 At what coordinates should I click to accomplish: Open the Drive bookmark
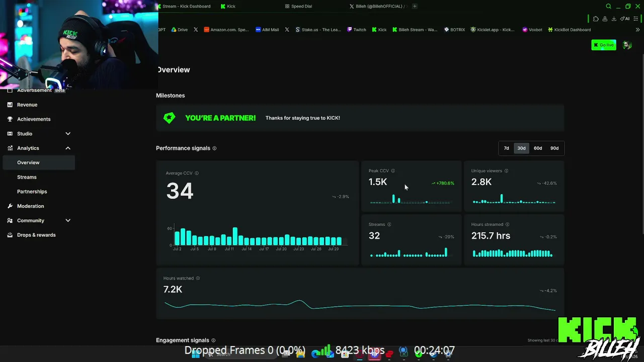click(179, 30)
